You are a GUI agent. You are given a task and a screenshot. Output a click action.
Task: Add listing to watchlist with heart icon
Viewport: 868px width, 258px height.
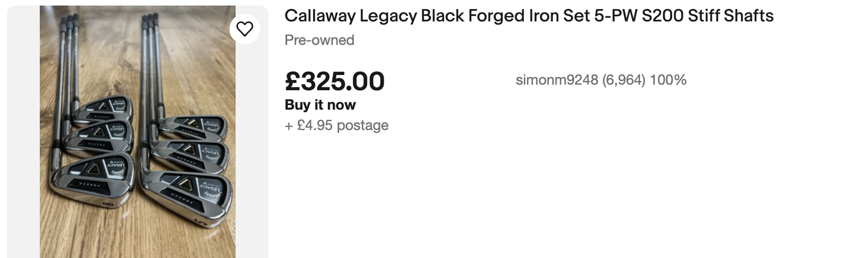[245, 29]
